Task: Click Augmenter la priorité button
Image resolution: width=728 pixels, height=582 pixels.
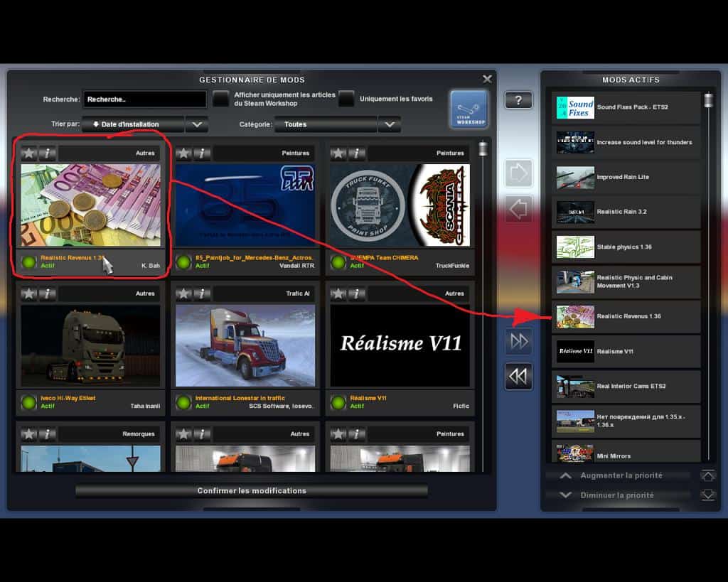Action: tap(620, 475)
